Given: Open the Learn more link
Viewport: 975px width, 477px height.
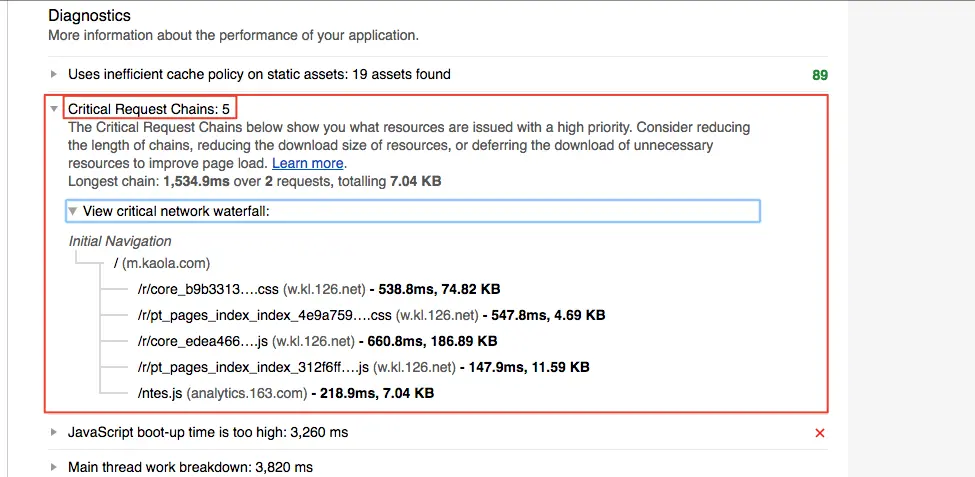Looking at the screenshot, I should [x=307, y=164].
